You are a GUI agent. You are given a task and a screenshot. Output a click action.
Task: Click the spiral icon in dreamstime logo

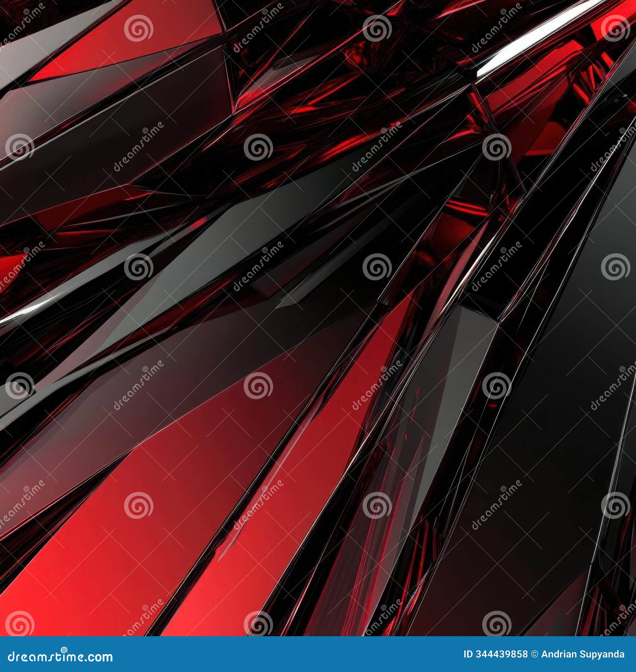64,650
